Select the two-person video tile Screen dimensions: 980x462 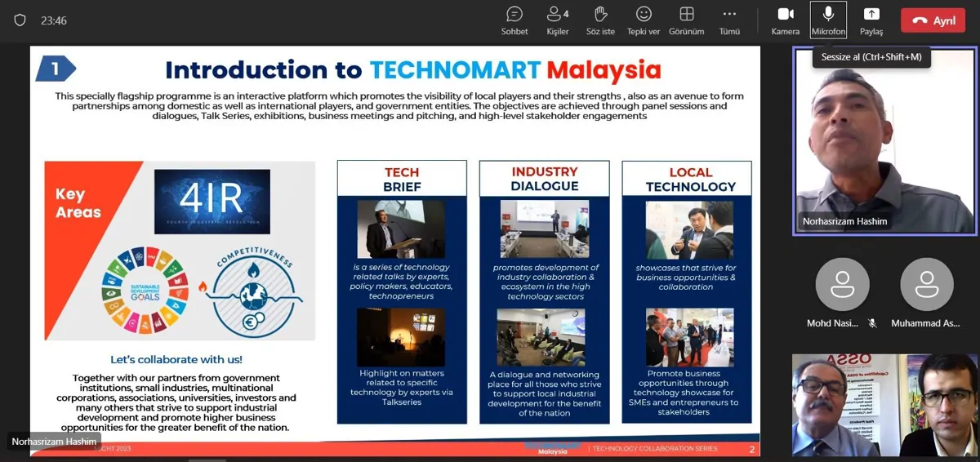[x=885, y=405]
